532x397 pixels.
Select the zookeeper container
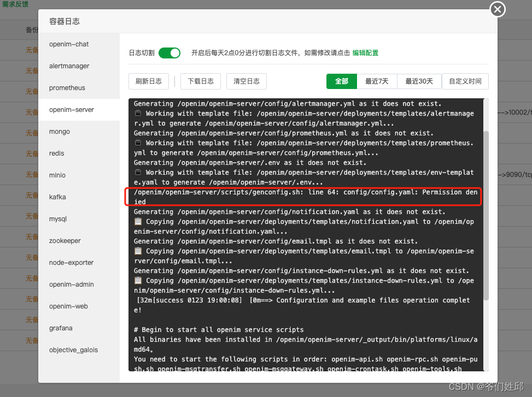(x=79, y=241)
